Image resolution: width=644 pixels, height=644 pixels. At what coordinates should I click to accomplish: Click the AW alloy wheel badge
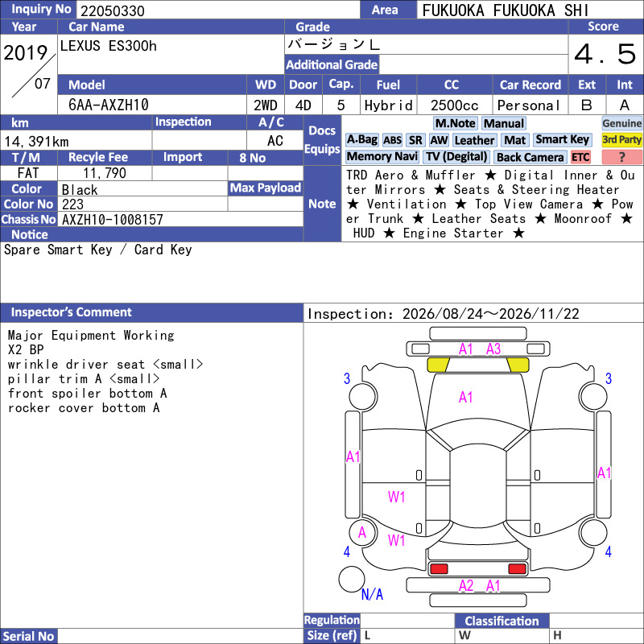(439, 140)
